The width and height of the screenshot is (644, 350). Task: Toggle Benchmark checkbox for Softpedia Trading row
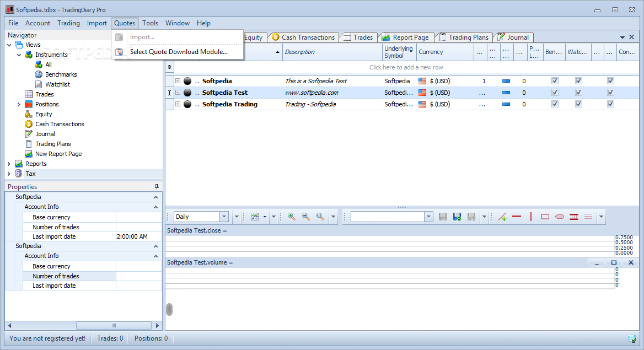[x=555, y=104]
